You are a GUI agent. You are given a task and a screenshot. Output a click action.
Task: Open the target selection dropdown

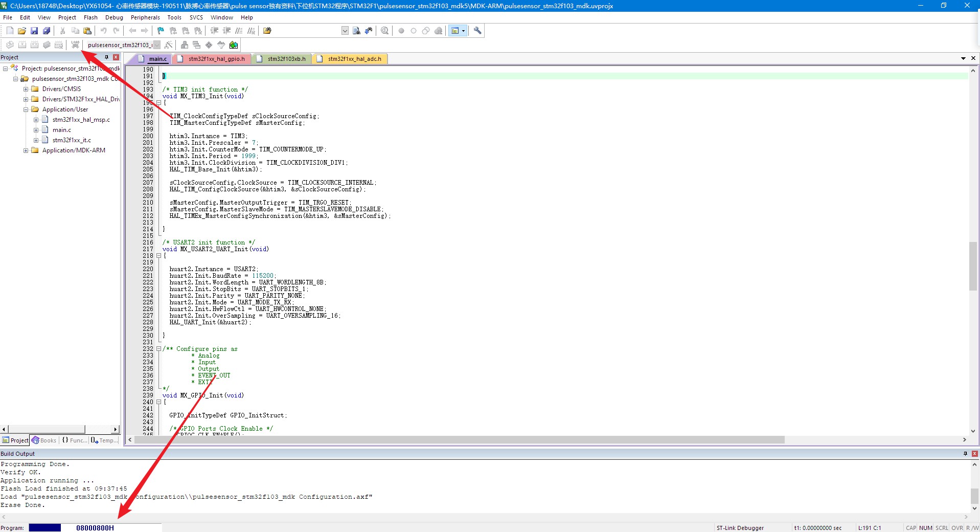tap(157, 45)
